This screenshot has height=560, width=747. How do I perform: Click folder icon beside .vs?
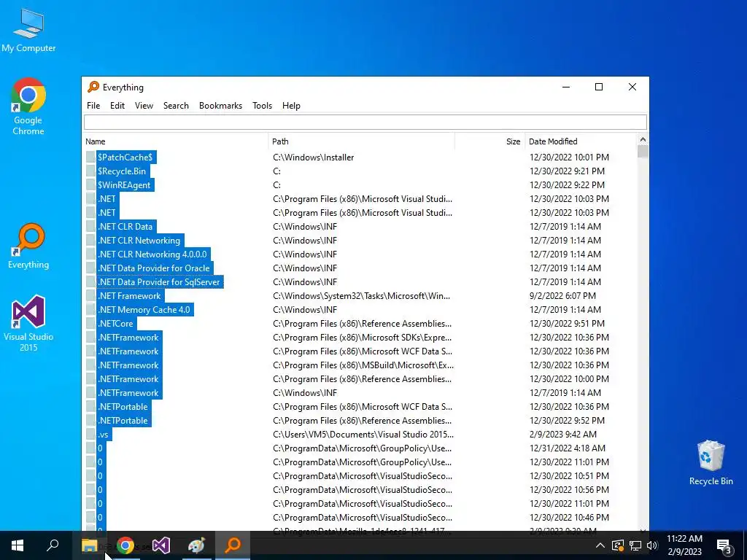point(90,435)
